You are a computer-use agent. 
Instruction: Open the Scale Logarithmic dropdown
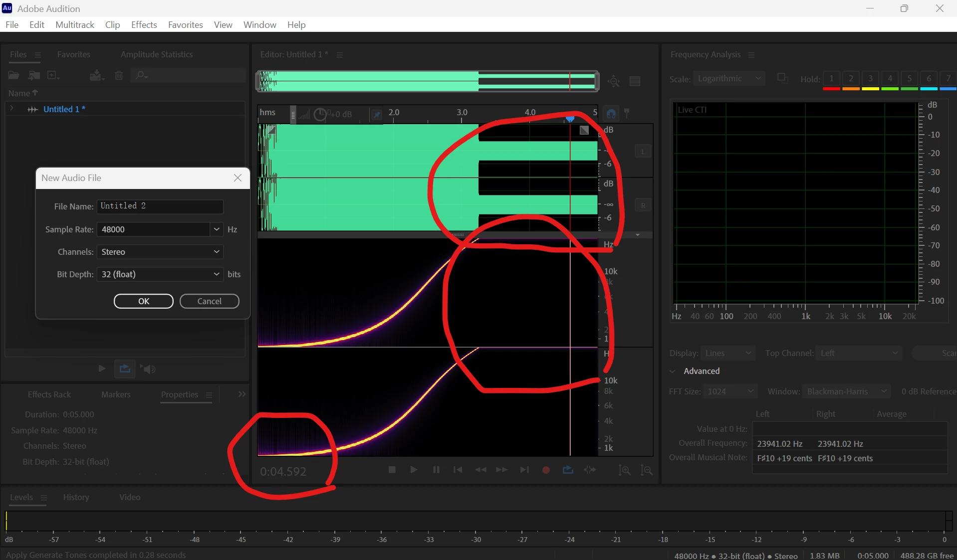click(729, 78)
